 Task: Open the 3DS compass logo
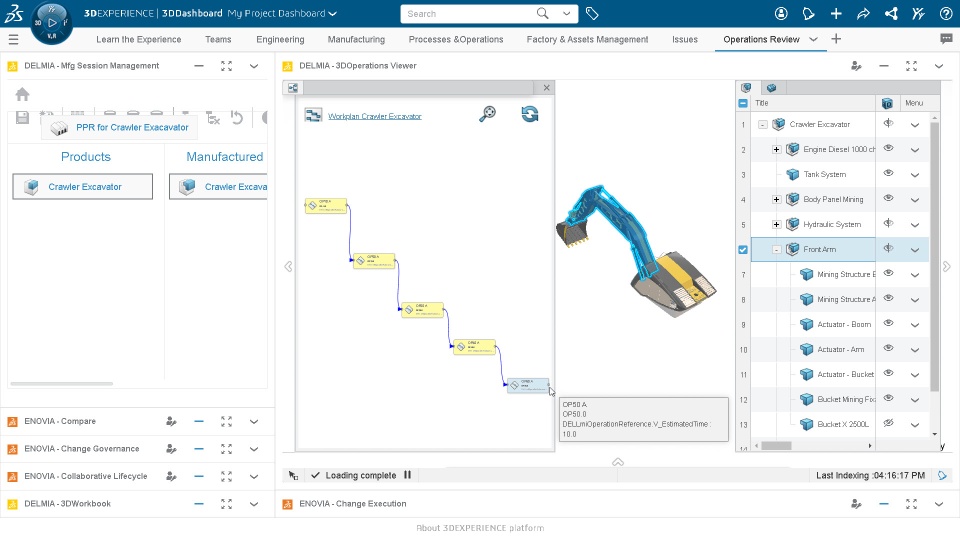[13, 13]
